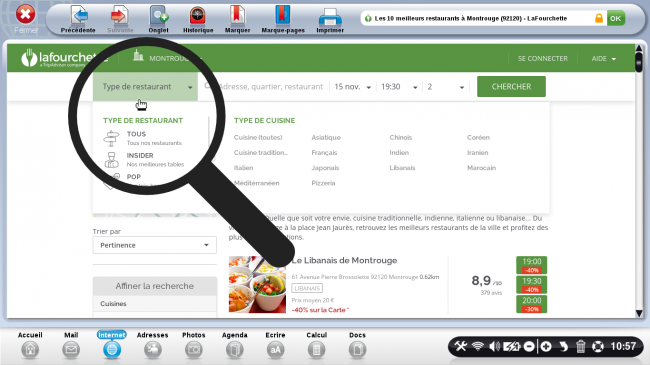
Task: Expand the Montrouge city selector
Action: coord(167,58)
